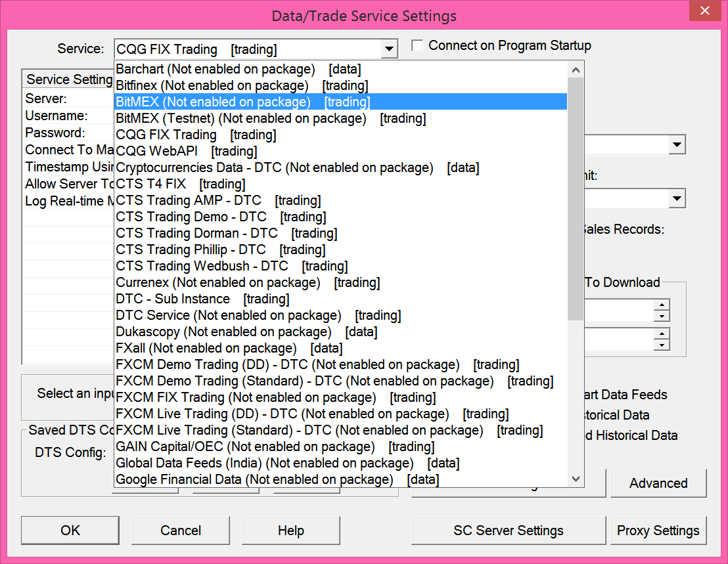
Task: Open Help for service settings
Action: [290, 530]
